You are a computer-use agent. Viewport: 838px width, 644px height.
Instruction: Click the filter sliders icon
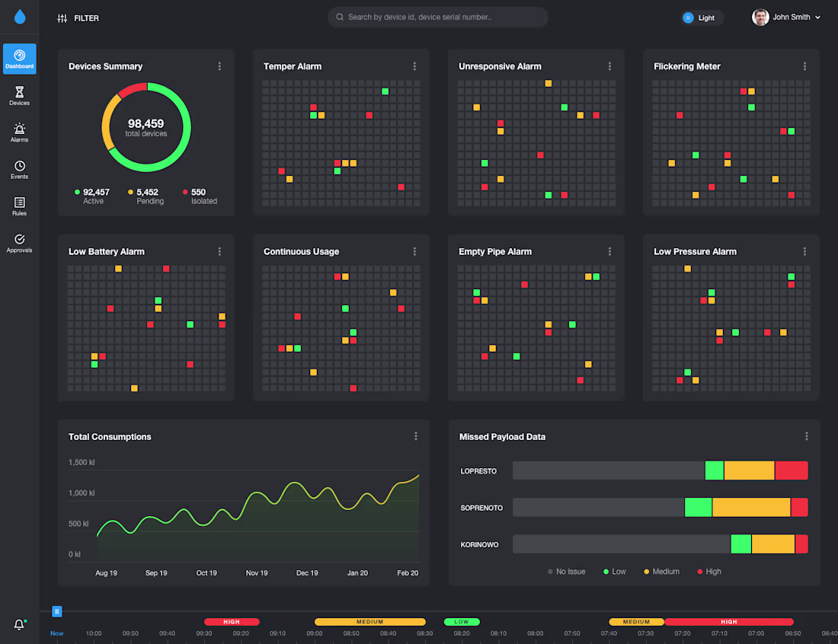(62, 18)
